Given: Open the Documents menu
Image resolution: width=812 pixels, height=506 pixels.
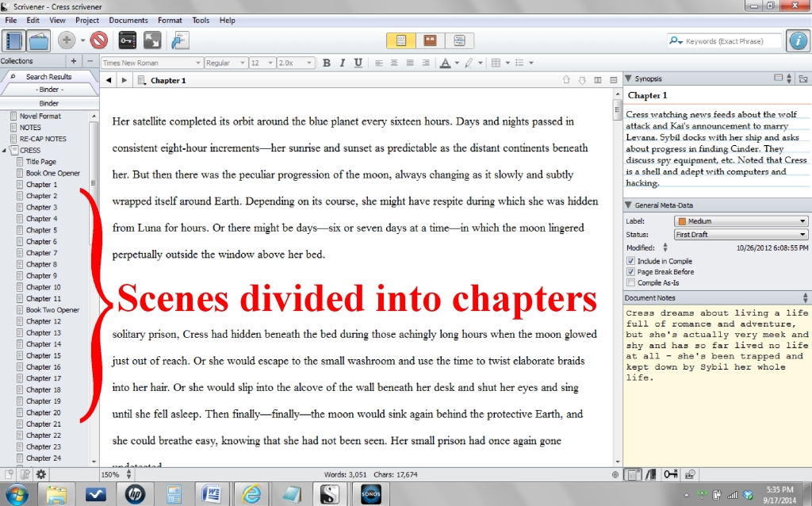Looking at the screenshot, I should click(x=128, y=20).
